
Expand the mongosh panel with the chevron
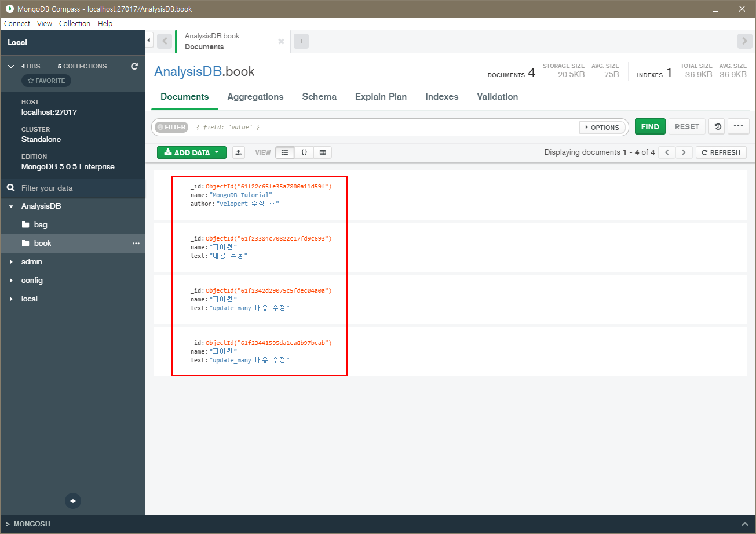744,524
